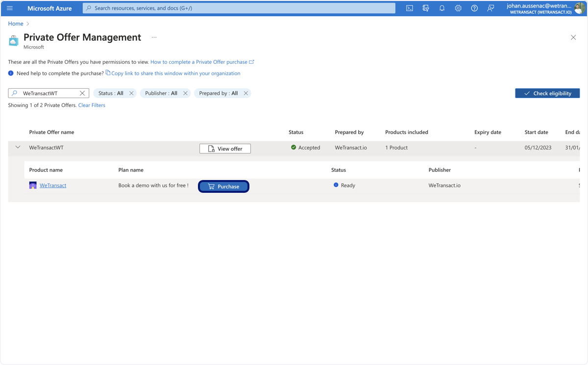Image resolution: width=588 pixels, height=365 pixels.
Task: Click the Start date column header
Action: pos(536,132)
